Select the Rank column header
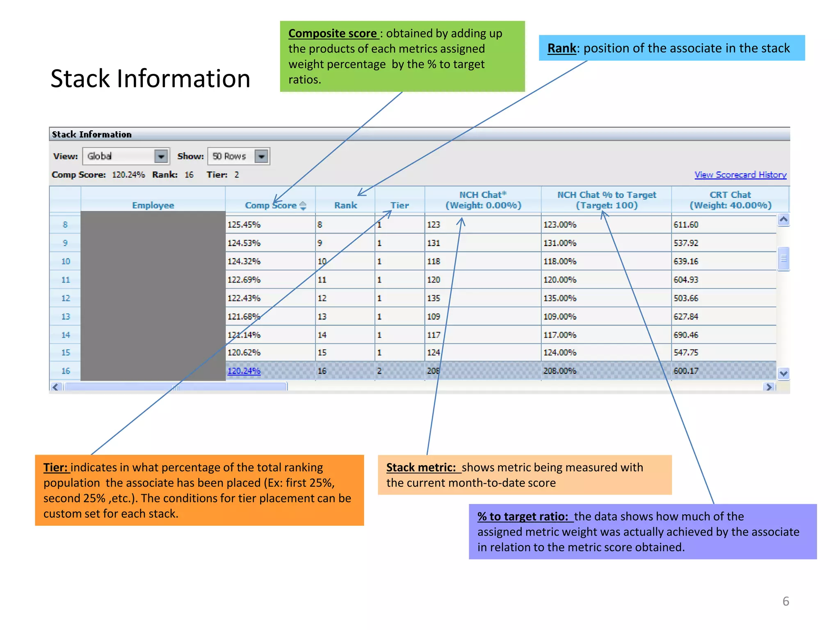The height and width of the screenshot is (630, 840). click(345, 205)
